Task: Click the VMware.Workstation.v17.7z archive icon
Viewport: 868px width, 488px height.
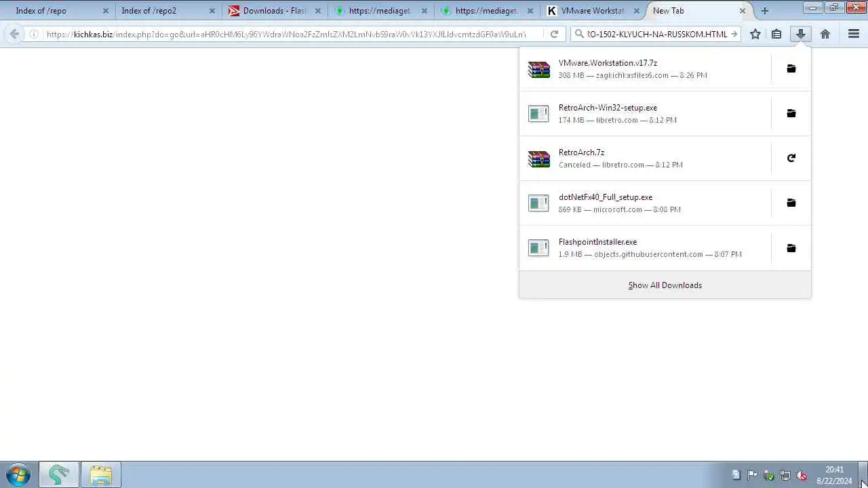Action: click(x=539, y=69)
